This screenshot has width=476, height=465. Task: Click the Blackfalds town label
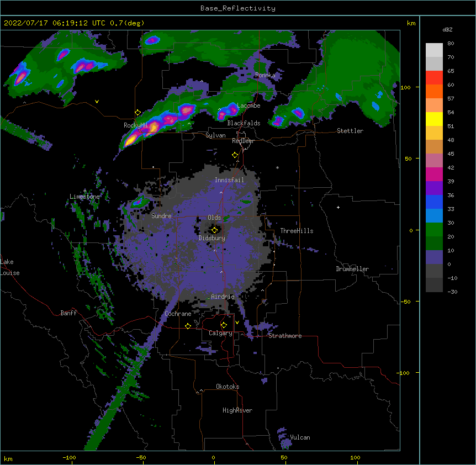pyautogui.click(x=244, y=123)
